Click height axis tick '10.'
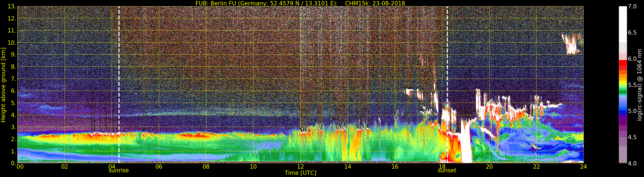The width and height of the screenshot is (644, 177). [12, 43]
